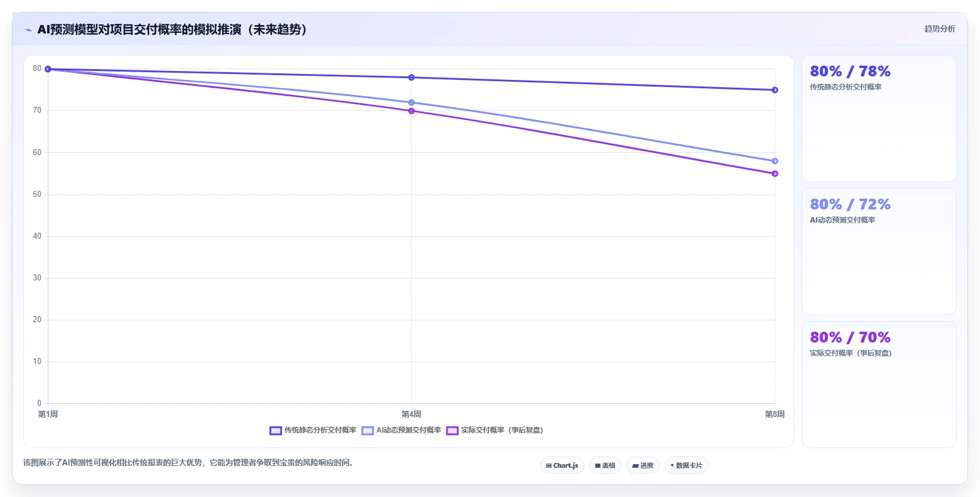Click the y-axis label 50

[x=37, y=195]
